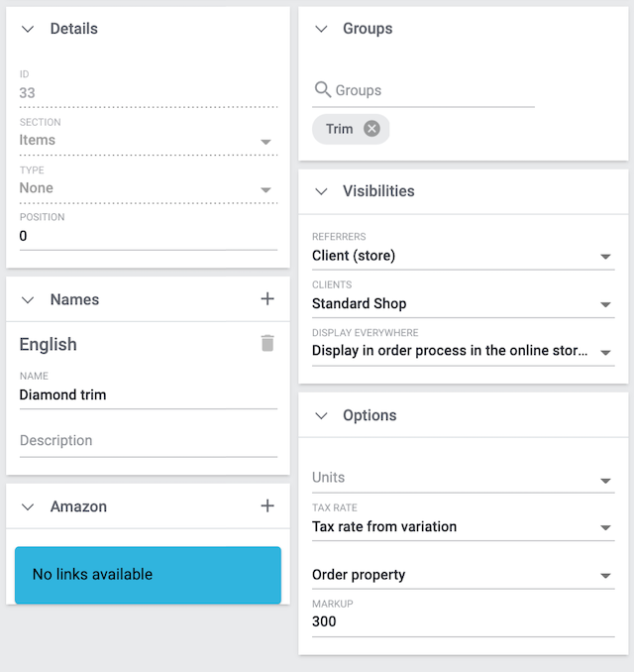Remove the Trim group chip
The width and height of the screenshot is (634, 672).
(371, 129)
